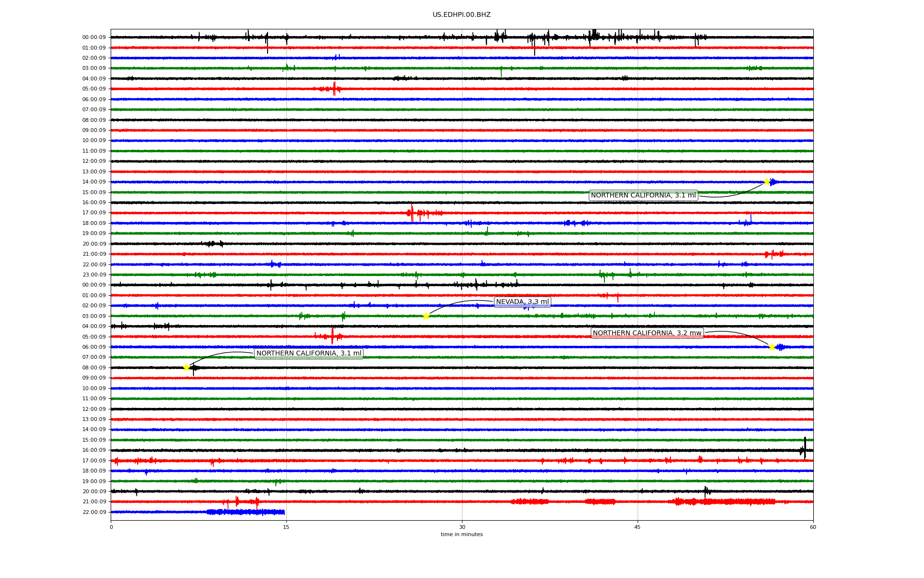Screen dimensions: 924x578
Task: Click the 45 tick on the time axis
Action: click(x=638, y=527)
